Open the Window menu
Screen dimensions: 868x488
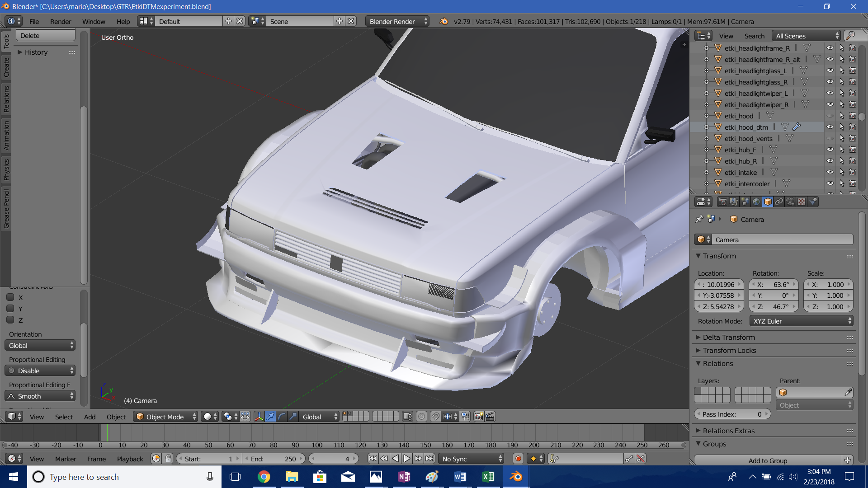(x=94, y=21)
